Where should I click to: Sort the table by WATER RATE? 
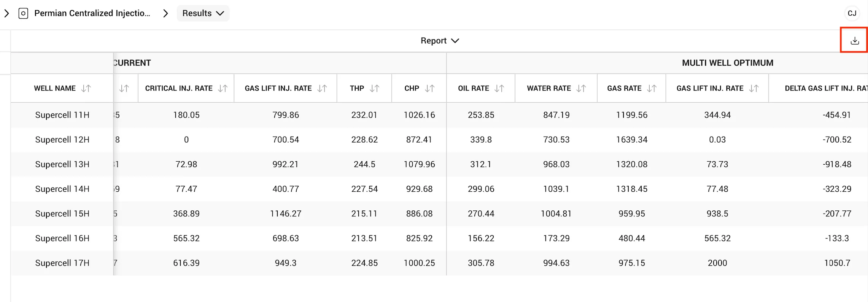(581, 88)
